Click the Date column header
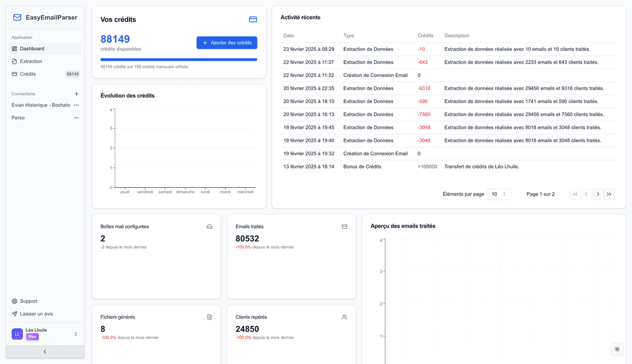Viewport: 632px width, 364px height. point(288,36)
